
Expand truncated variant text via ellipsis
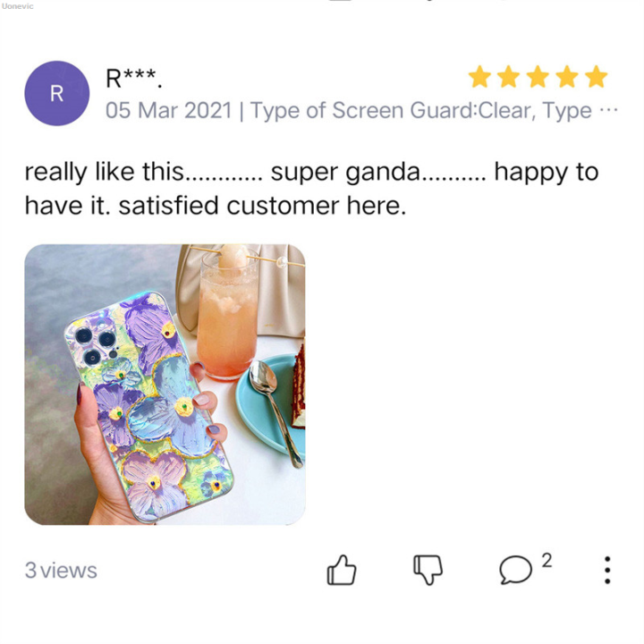click(609, 110)
